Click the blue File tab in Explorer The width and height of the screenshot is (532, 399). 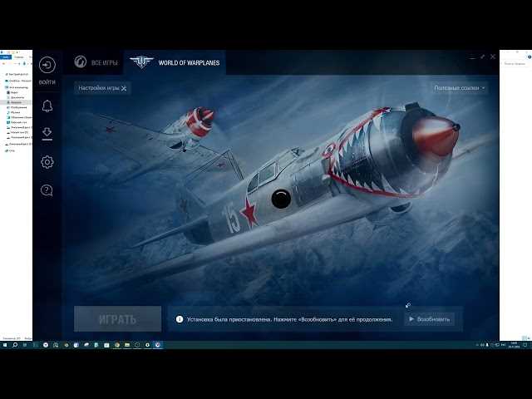tap(6, 57)
